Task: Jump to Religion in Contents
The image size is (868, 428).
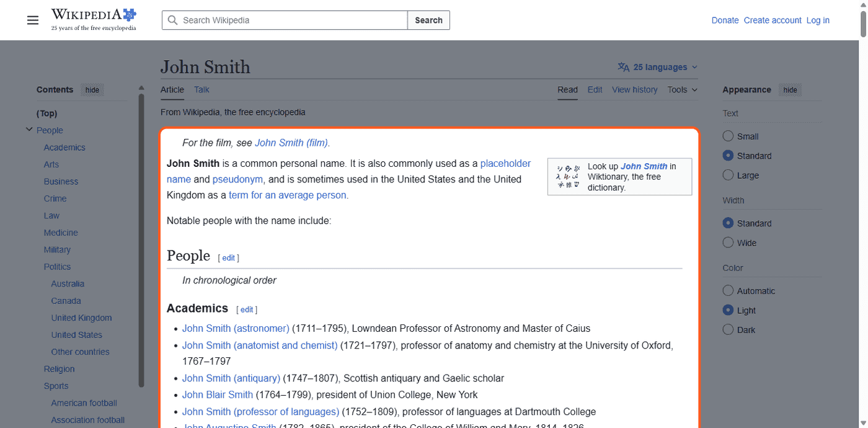Action: tap(59, 369)
